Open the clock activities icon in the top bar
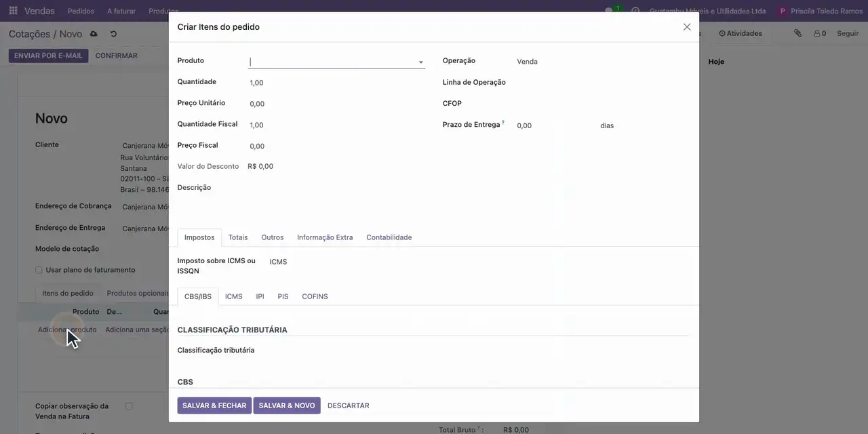The width and height of the screenshot is (868, 434). pyautogui.click(x=635, y=11)
